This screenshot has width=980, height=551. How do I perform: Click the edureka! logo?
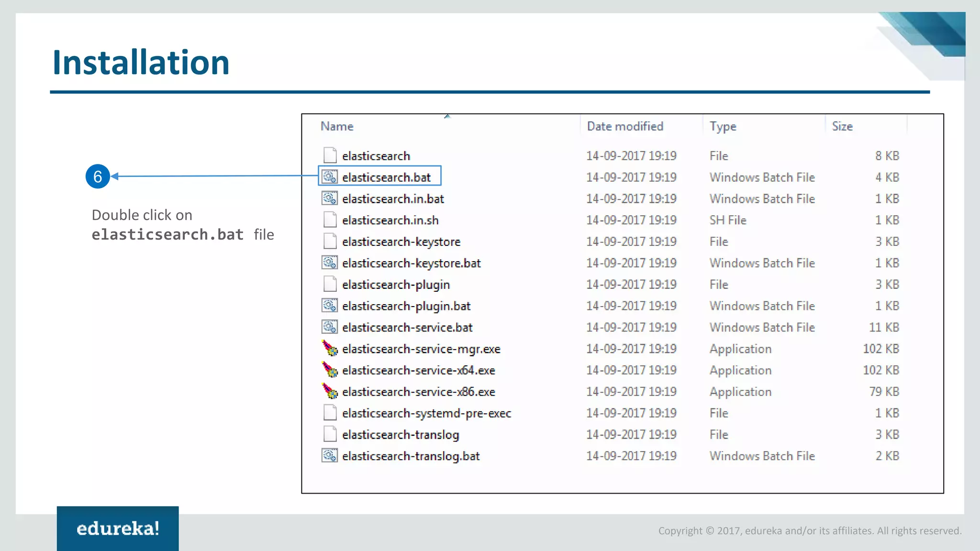pyautogui.click(x=118, y=529)
